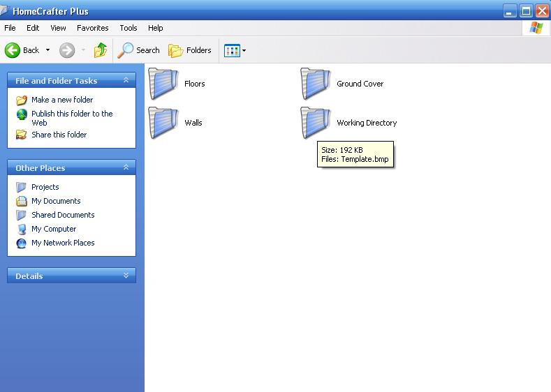The height and width of the screenshot is (392, 551).
Task: Open the Favorites menu
Action: (92, 28)
